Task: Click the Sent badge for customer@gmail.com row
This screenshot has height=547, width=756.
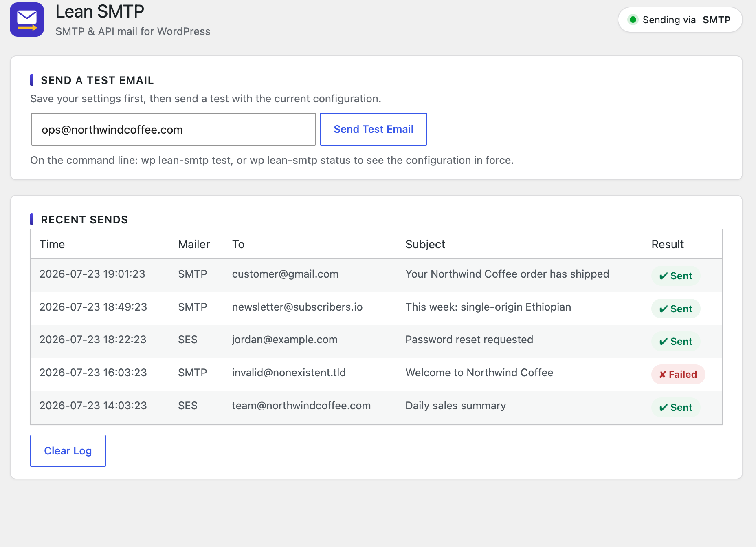Action: coord(676,276)
